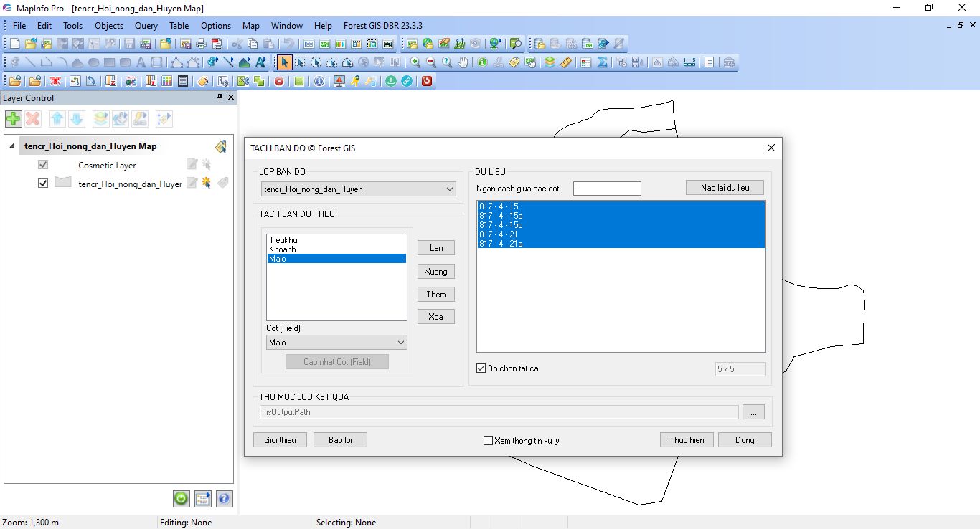This screenshot has height=529, width=980.
Task: Click the Print toolbar icon
Action: coord(201,44)
